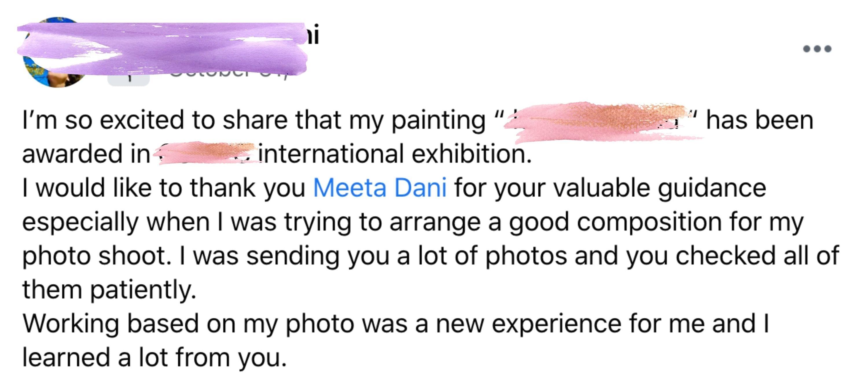868x386 pixels.
Task: Click the text "them patiently."
Action: 109,290
